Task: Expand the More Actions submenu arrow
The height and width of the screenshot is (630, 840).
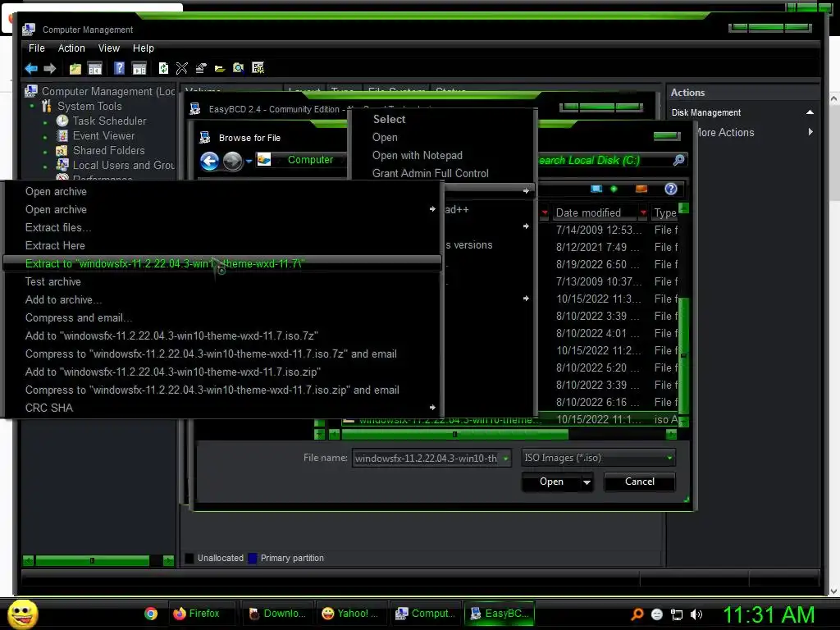Action: point(810,132)
